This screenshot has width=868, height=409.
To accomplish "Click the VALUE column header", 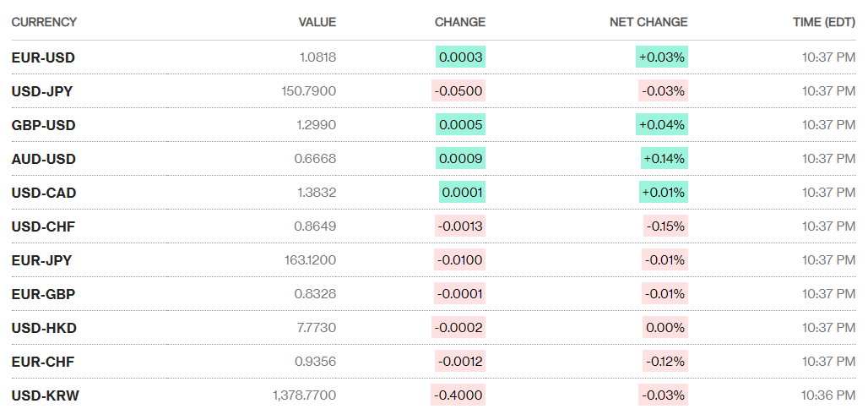I will [317, 22].
